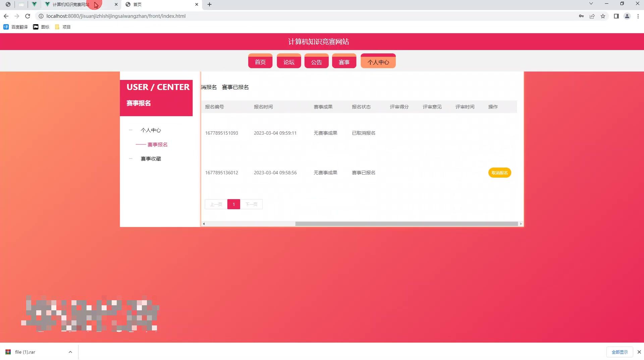The width and height of the screenshot is (644, 360).
Task: Click 全部显示 in the downloads bar
Action: tap(619, 352)
